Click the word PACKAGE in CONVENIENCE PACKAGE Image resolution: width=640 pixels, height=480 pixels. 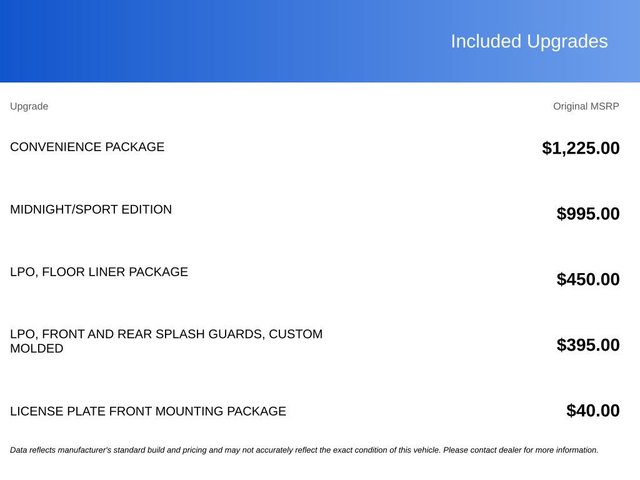tap(135, 147)
